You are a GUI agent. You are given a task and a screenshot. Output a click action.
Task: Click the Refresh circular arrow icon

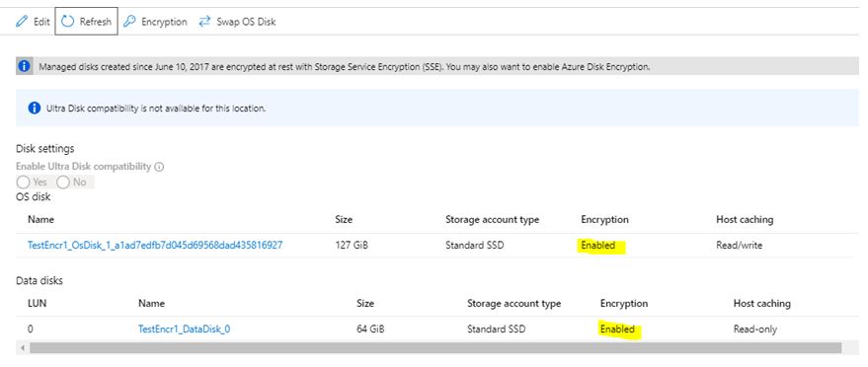coord(67,22)
